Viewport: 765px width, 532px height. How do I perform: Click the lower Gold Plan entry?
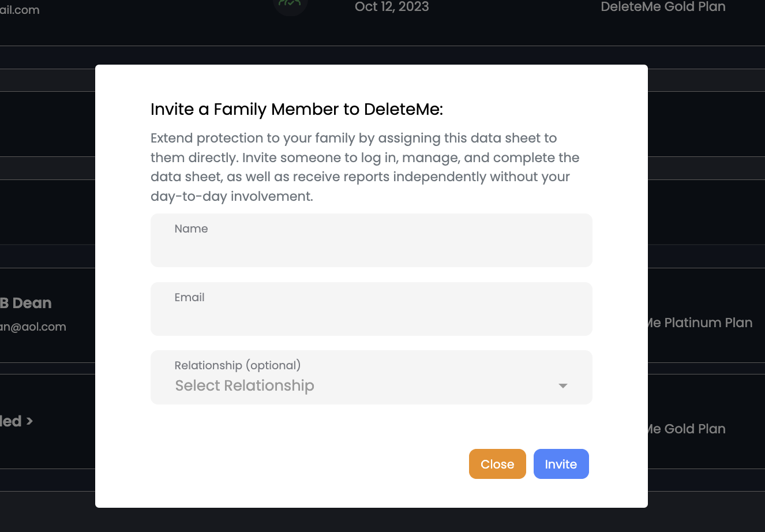pyautogui.click(x=687, y=429)
